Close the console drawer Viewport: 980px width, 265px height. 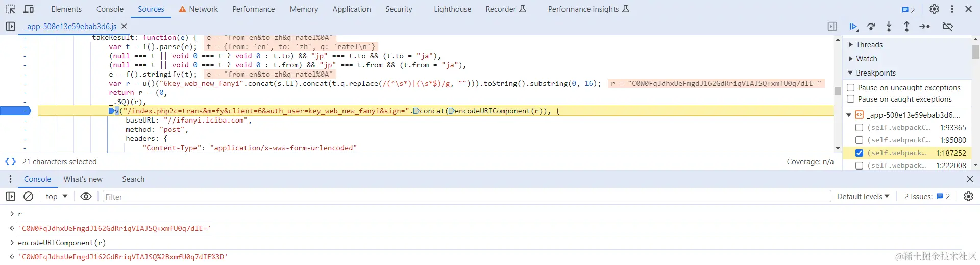970,179
